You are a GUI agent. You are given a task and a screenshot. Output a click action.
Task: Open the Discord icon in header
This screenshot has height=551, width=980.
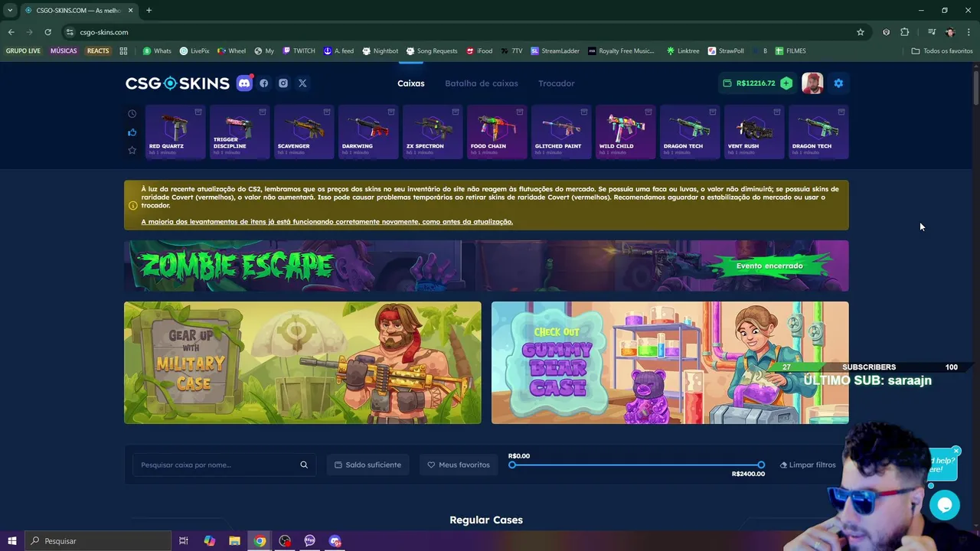pos(245,83)
